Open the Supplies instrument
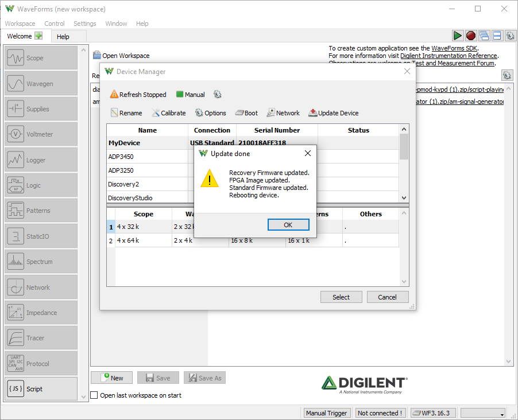518x420 pixels. point(41,109)
